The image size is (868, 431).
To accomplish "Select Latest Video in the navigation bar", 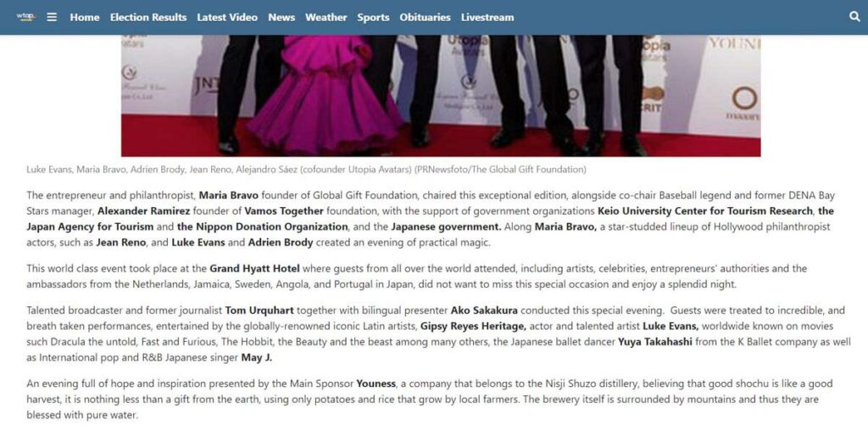I will [227, 17].
